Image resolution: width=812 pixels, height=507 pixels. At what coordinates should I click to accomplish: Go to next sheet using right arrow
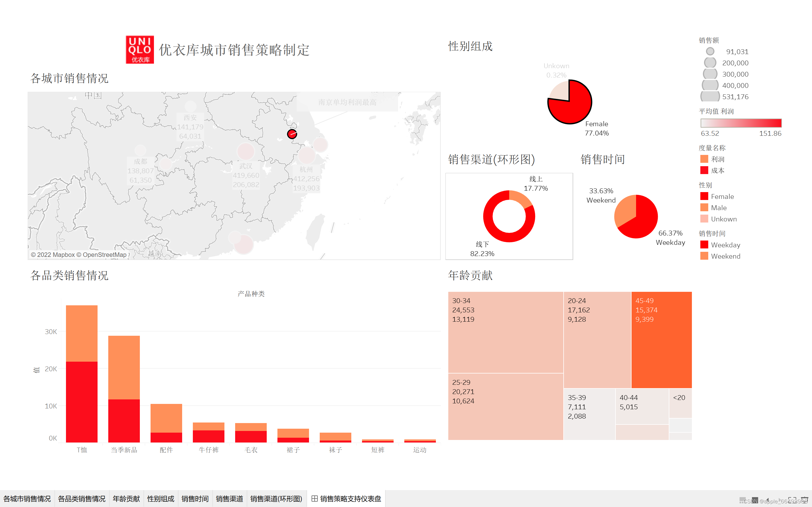[x=780, y=500]
